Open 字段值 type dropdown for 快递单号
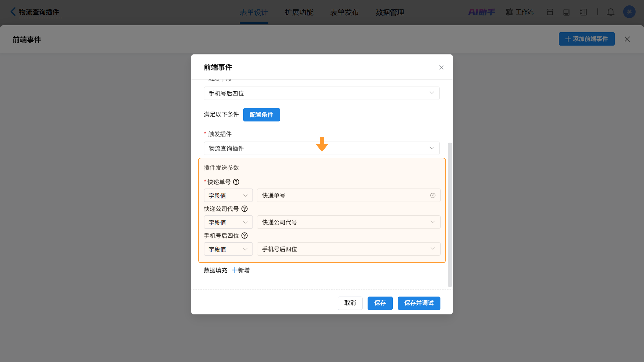Viewport: 644px width, 362px height. click(228, 195)
